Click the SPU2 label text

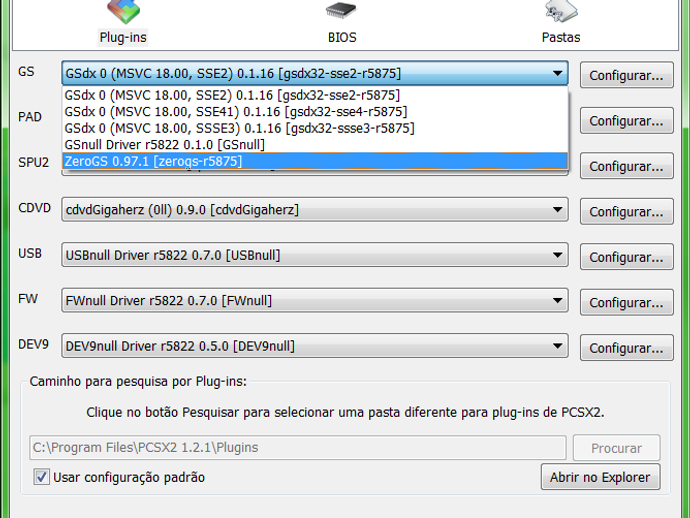tap(33, 162)
